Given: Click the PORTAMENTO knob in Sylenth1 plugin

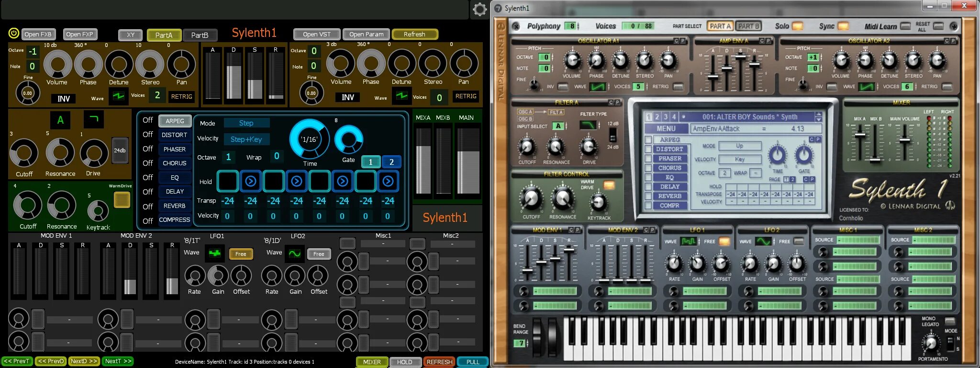Looking at the screenshot, I should click(931, 343).
